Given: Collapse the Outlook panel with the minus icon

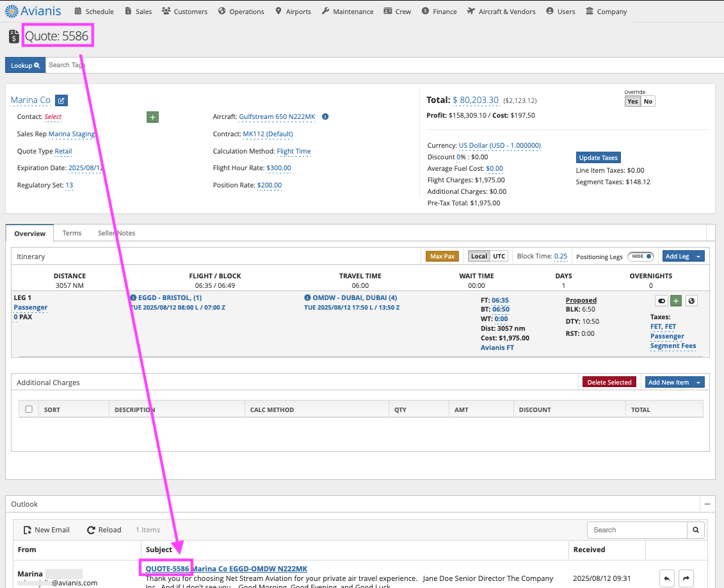Looking at the screenshot, I should point(707,504).
